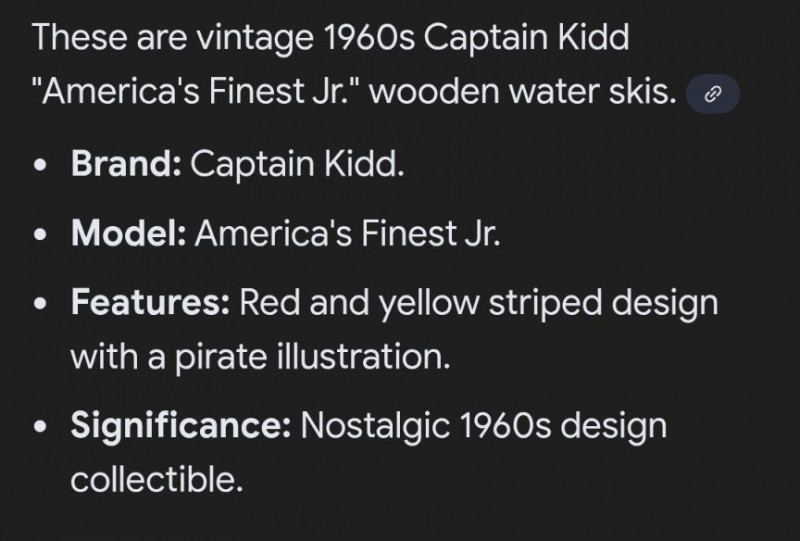This screenshot has width=800, height=541.
Task: Click the bold "Significance:" label
Action: pyautogui.click(x=180, y=426)
